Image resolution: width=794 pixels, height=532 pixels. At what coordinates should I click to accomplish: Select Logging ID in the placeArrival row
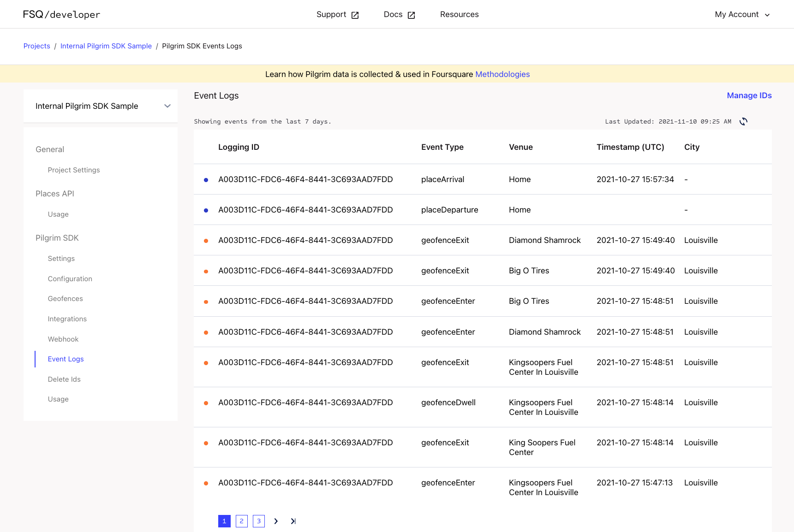pyautogui.click(x=305, y=179)
